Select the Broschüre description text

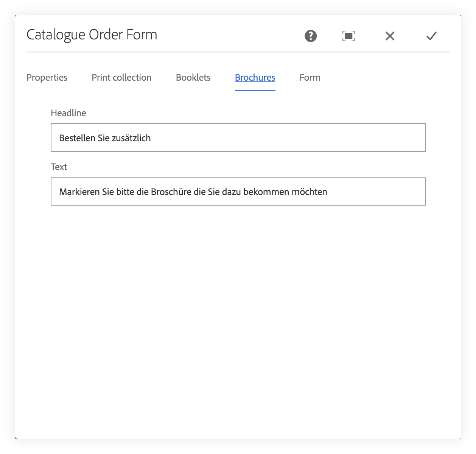click(193, 192)
